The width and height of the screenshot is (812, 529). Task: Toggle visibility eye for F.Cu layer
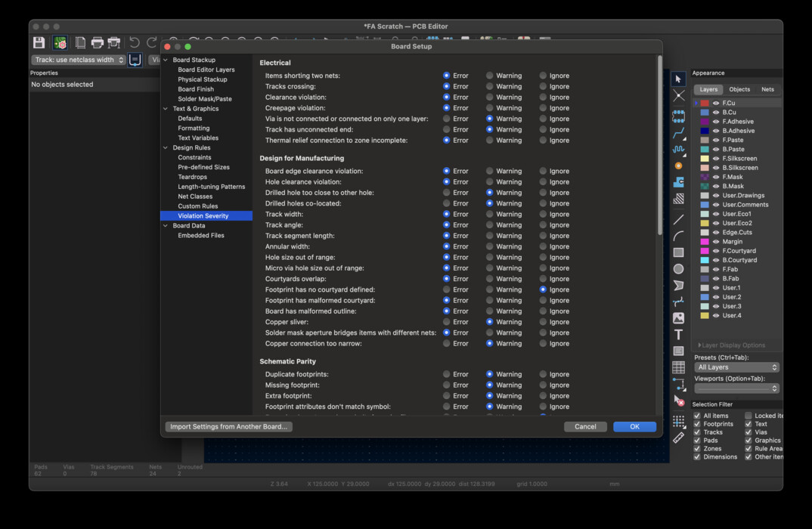[716, 103]
